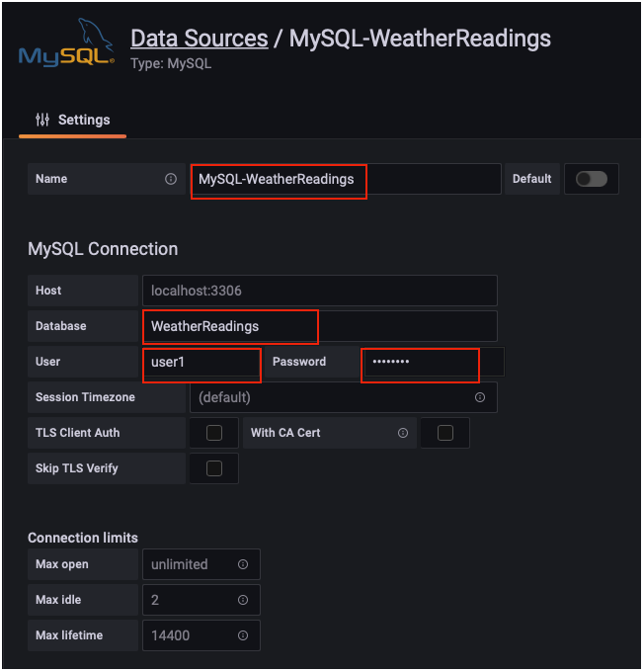The height and width of the screenshot is (672, 644).
Task: Open the Settings tab
Action: click(73, 120)
